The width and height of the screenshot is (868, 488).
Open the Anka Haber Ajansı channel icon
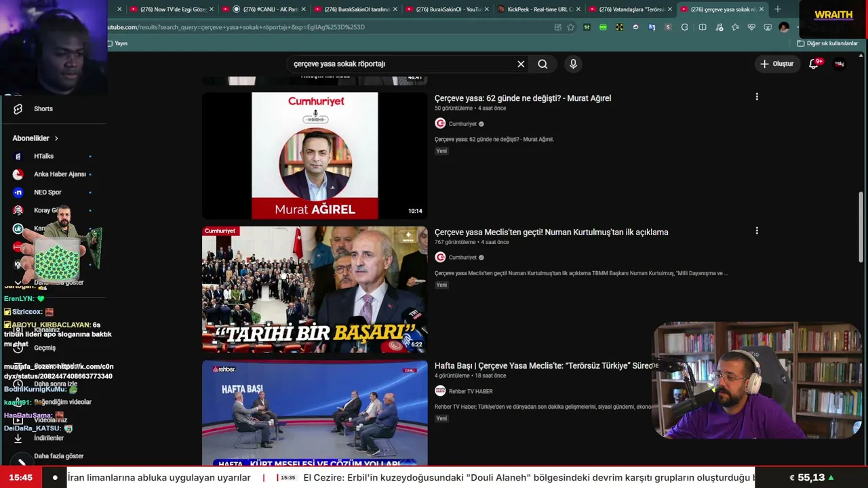pyautogui.click(x=18, y=174)
